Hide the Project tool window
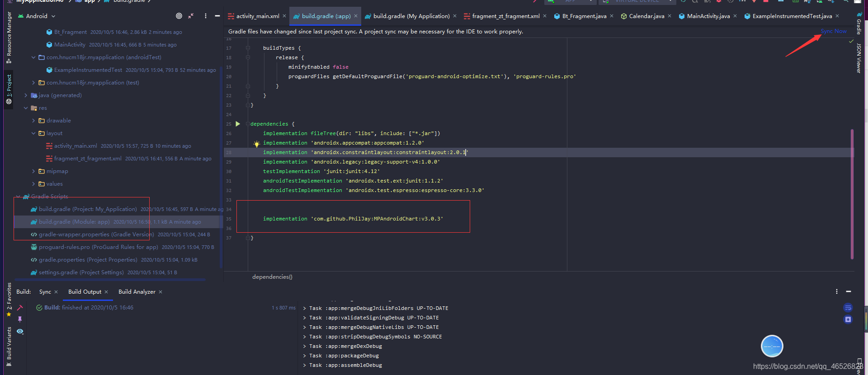The image size is (868, 375). (x=217, y=16)
